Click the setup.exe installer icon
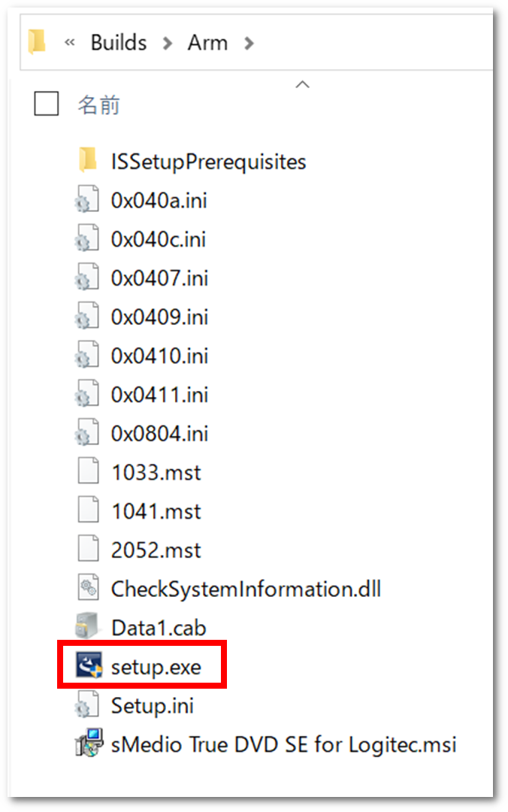 point(89,666)
